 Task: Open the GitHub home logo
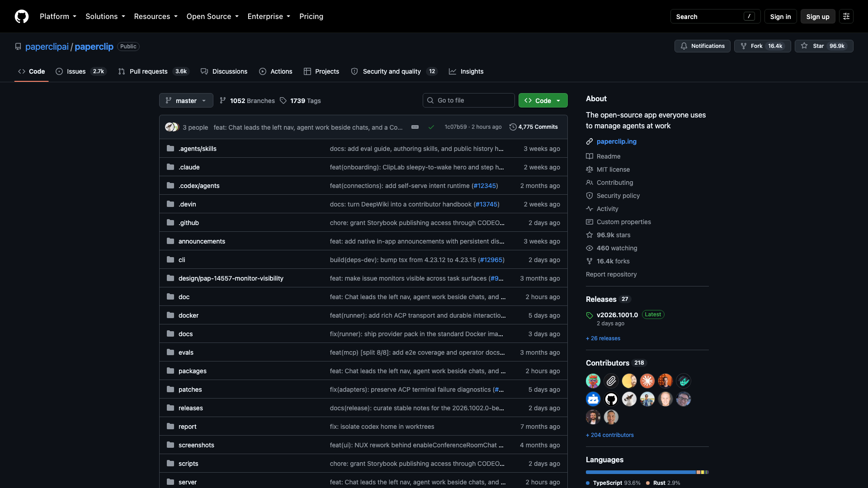22,16
